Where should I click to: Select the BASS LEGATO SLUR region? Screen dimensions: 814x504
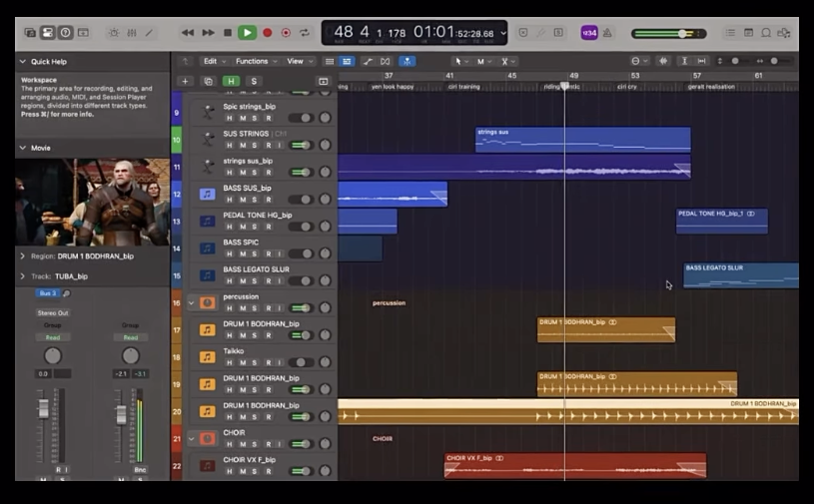coord(741,275)
